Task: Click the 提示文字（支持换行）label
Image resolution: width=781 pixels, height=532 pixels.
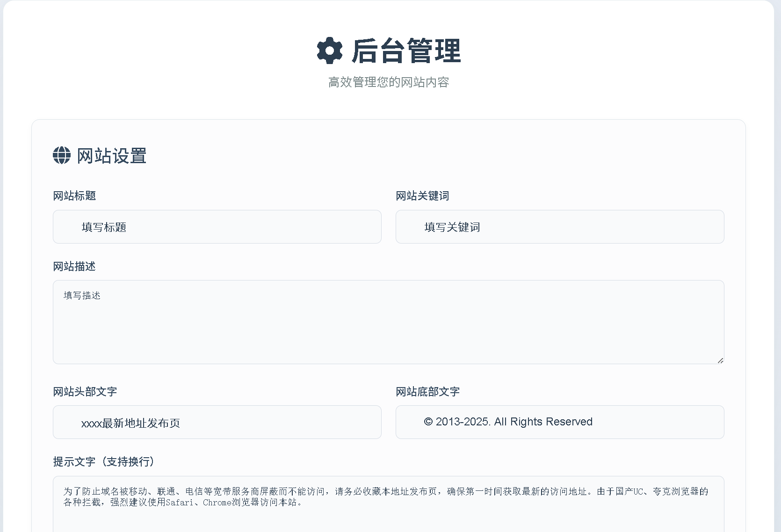Action: 104,462
